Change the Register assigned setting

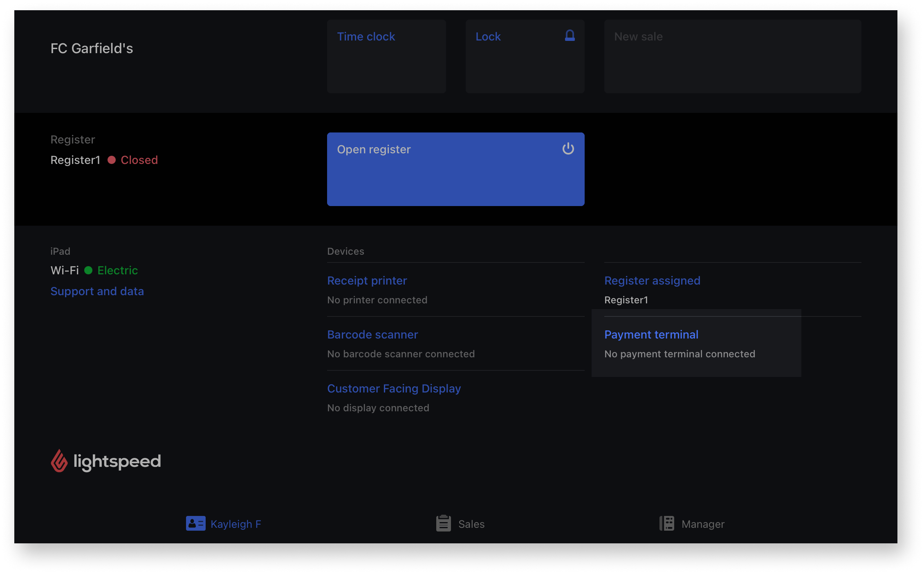tap(652, 280)
